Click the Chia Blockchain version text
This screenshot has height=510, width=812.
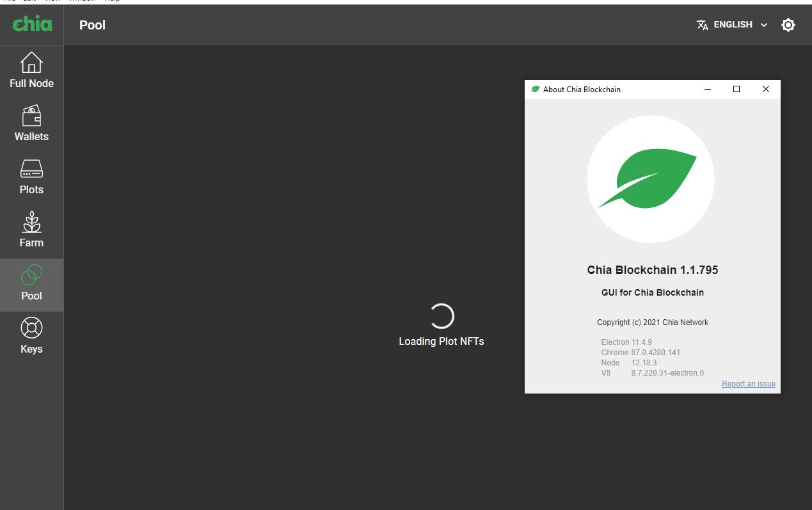tap(652, 269)
